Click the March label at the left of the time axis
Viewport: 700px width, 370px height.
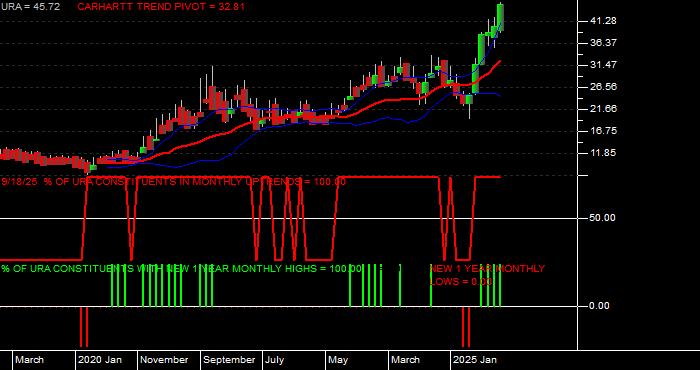pyautogui.click(x=30, y=360)
